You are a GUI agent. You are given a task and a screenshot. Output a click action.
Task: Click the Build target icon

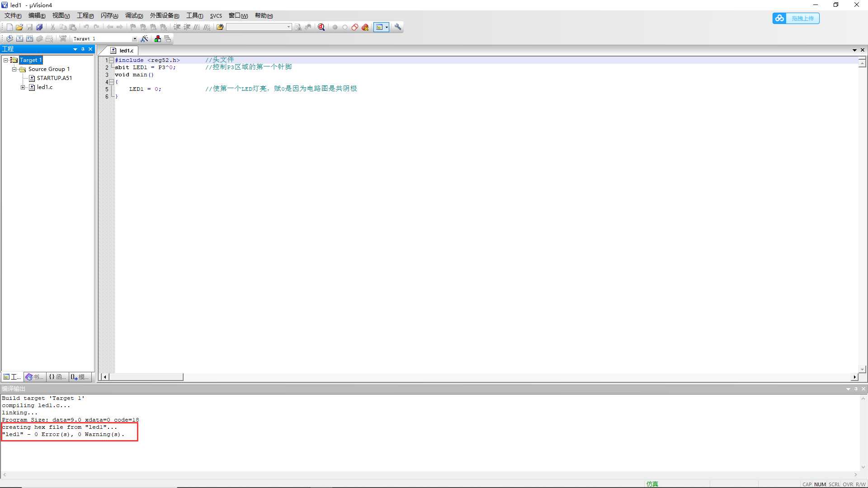[x=19, y=39]
